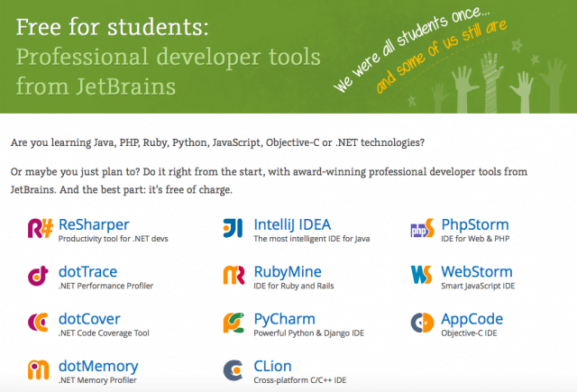The height and width of the screenshot is (392, 577).
Task: Click the dotMemory logo icon
Action: 40,370
